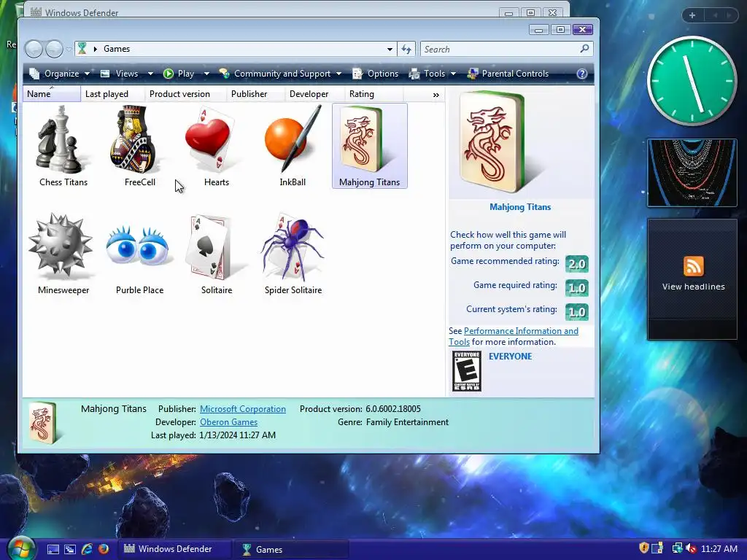
Task: Click the sidebar clock gadget
Action: click(692, 81)
